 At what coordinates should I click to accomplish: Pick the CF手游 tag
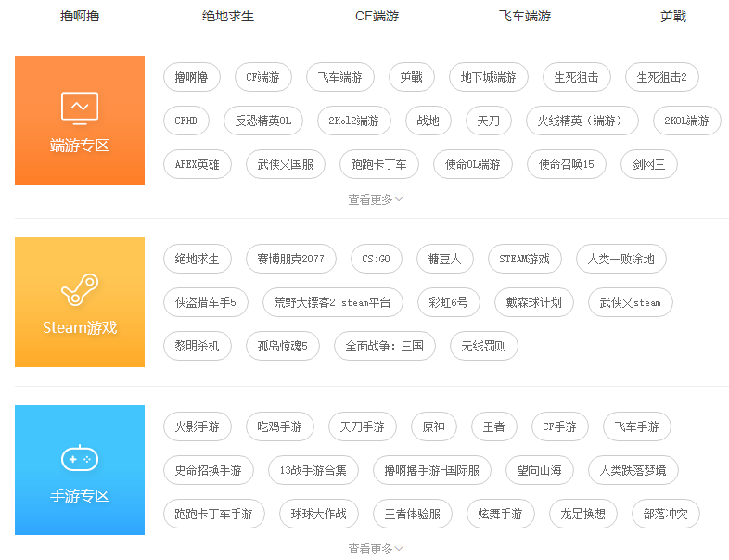point(560,426)
